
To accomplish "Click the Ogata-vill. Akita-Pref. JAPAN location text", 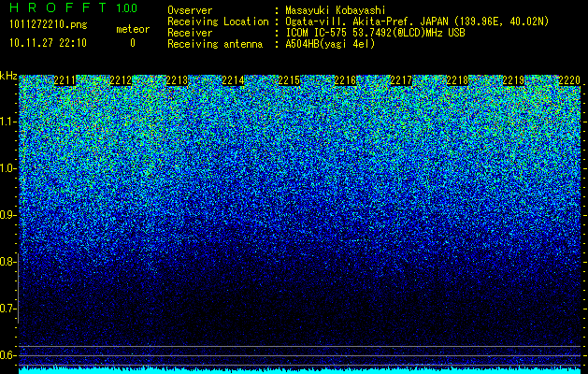I will (x=417, y=22).
